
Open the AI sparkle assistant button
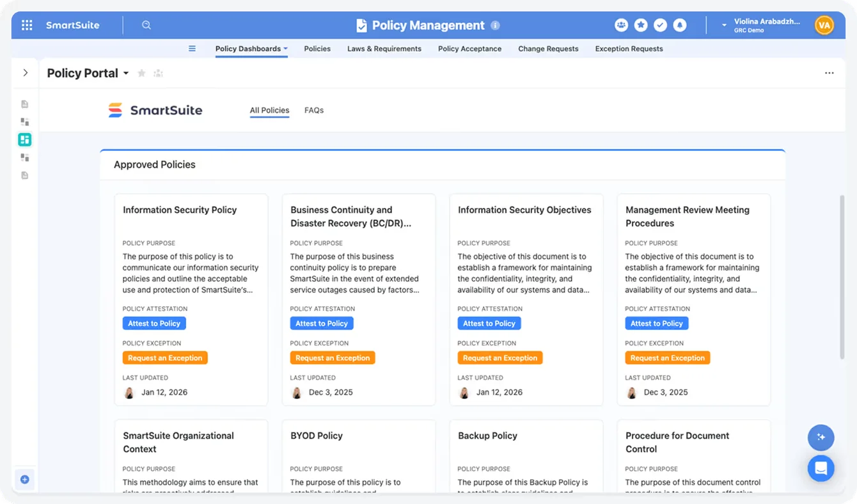[x=821, y=437]
